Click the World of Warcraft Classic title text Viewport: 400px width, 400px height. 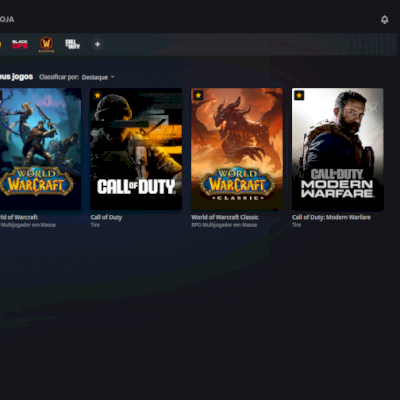coord(225,217)
